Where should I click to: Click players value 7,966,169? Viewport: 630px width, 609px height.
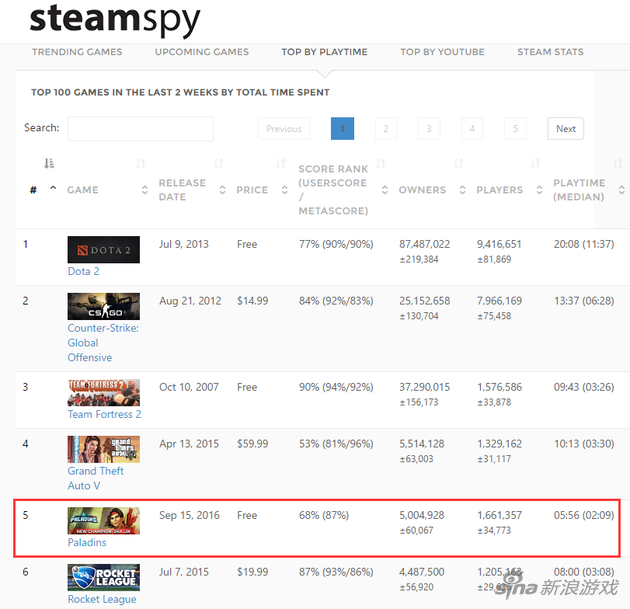499,300
